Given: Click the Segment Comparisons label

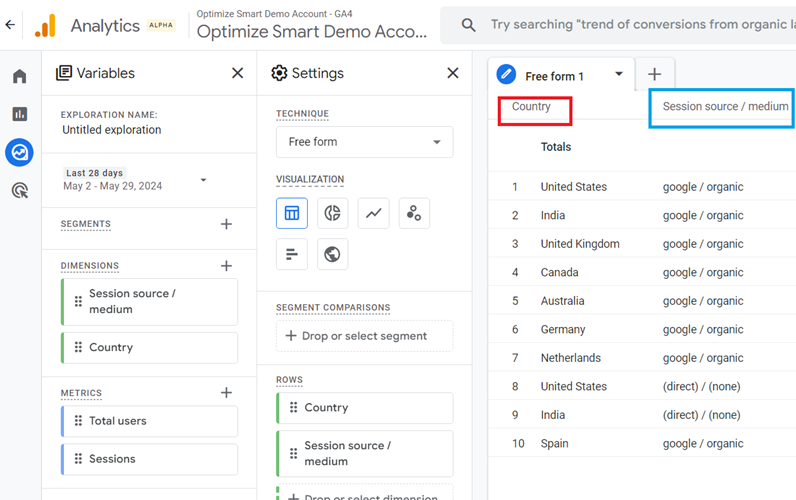Looking at the screenshot, I should [x=333, y=308].
